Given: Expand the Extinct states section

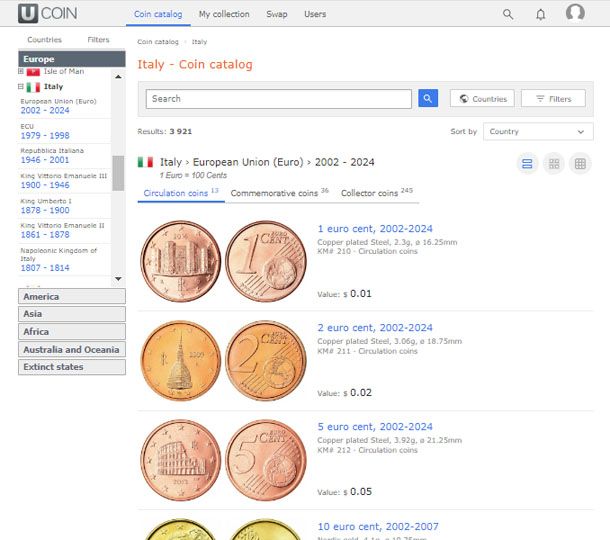Looking at the screenshot, I should pyautogui.click(x=72, y=367).
